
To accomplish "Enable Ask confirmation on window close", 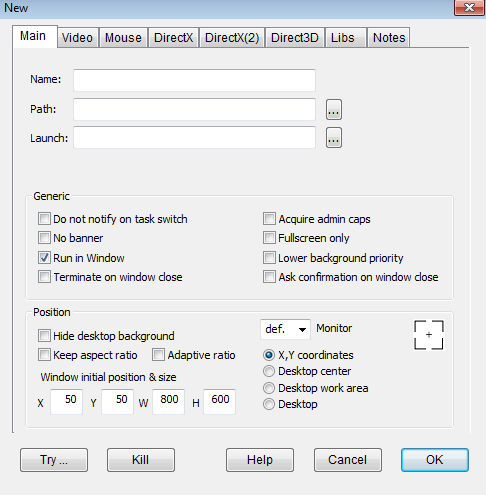I will coord(269,277).
